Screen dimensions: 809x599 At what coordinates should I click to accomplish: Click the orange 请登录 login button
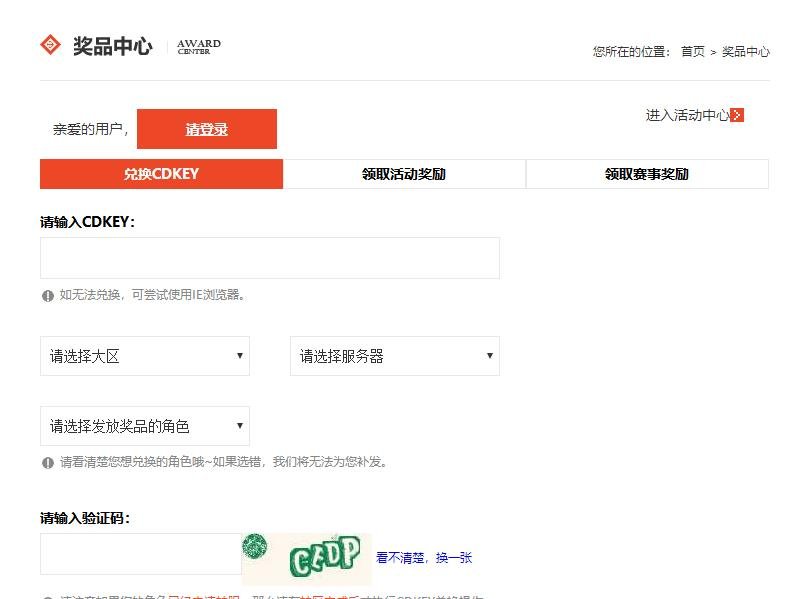coord(206,128)
